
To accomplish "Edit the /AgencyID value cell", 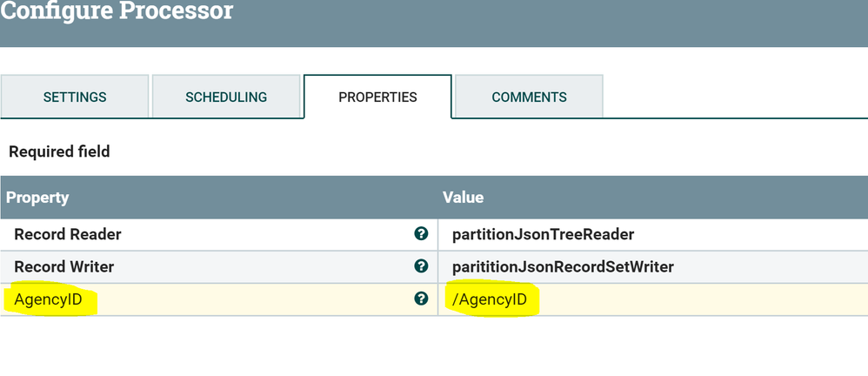I will (492, 300).
